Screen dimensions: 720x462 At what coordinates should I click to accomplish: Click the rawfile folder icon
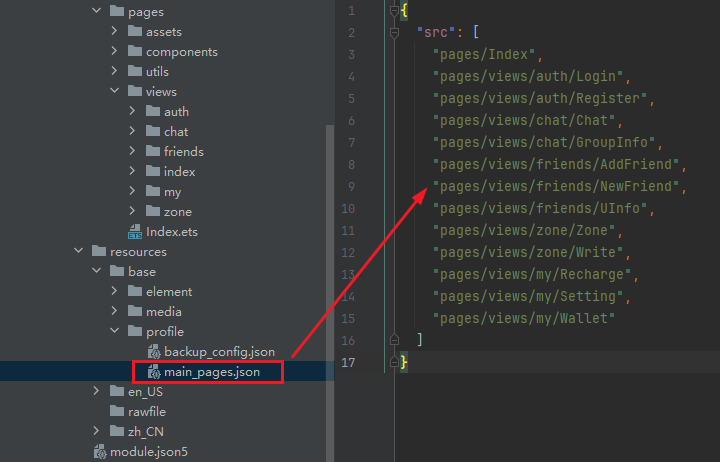pos(117,411)
